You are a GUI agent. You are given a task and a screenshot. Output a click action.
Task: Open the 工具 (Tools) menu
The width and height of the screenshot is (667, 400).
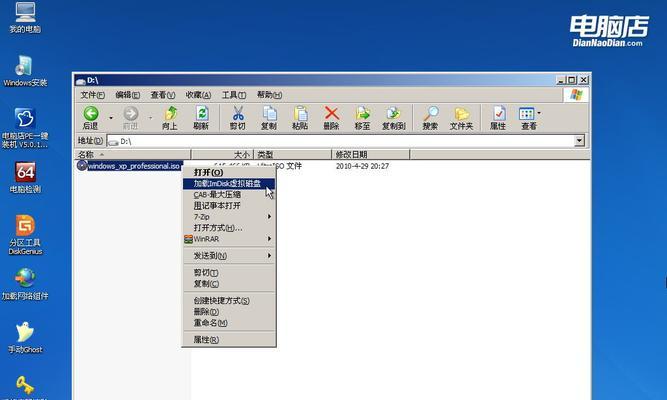tap(233, 94)
